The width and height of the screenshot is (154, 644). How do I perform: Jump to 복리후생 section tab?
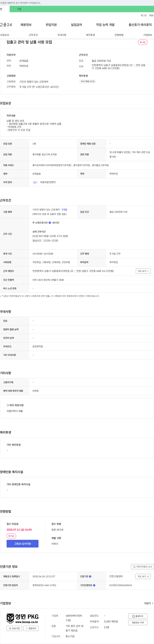coord(90,35)
